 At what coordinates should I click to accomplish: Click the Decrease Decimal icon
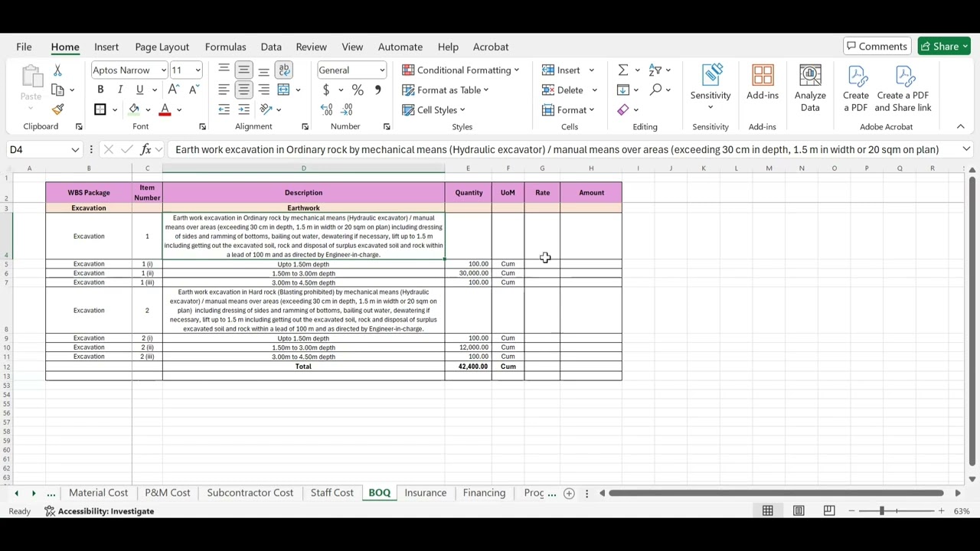[x=347, y=109]
